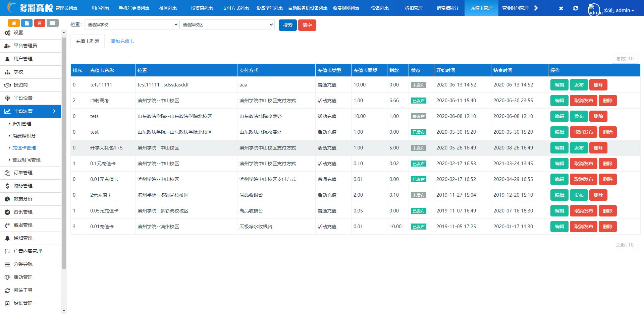Click sidebar scroll up arrow
Viewport: 644px width, 314px height.
pyautogui.click(x=64, y=33)
